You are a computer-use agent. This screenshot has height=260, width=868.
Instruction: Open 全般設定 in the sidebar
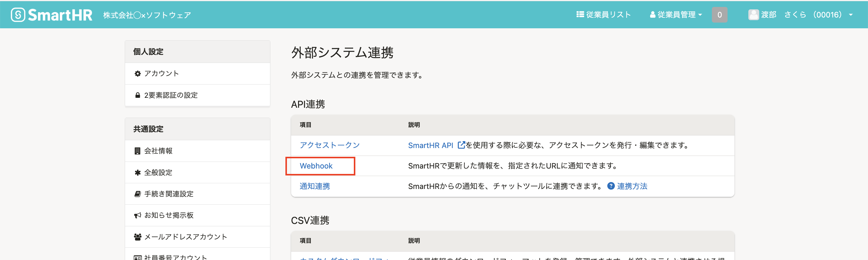click(197, 172)
